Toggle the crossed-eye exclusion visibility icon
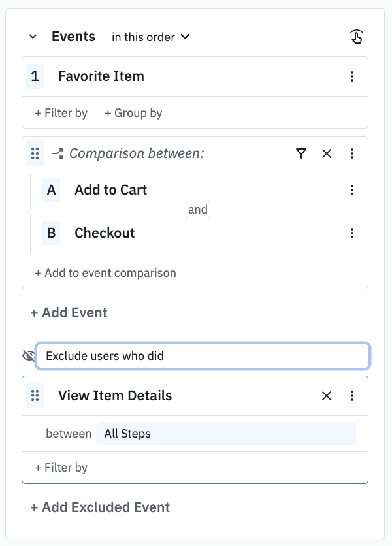Viewport: 392px width, 546px height. (x=28, y=356)
